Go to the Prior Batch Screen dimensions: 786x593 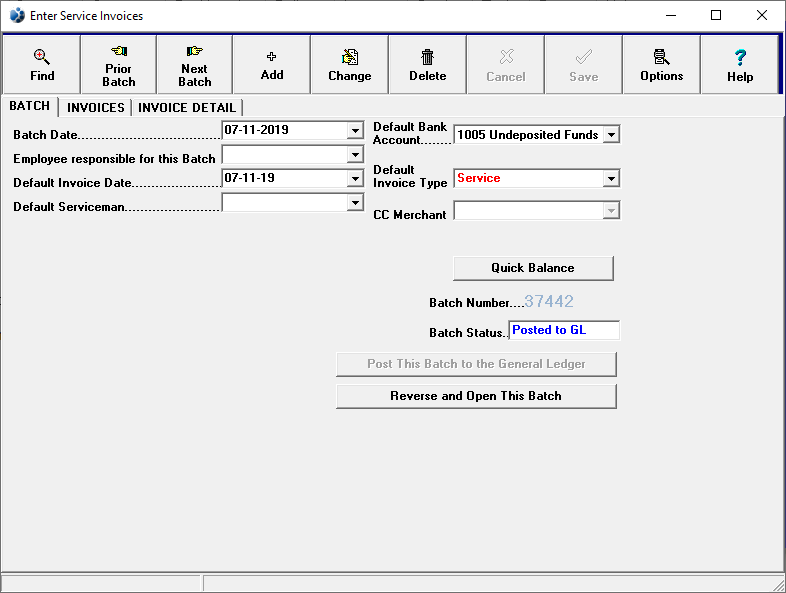[x=118, y=52]
